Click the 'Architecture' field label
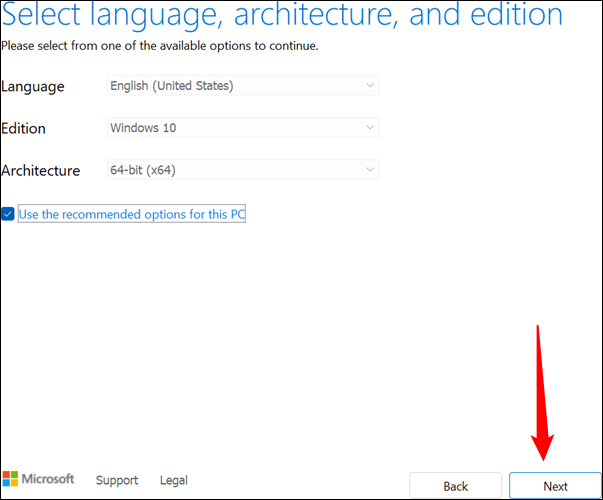 [41, 170]
